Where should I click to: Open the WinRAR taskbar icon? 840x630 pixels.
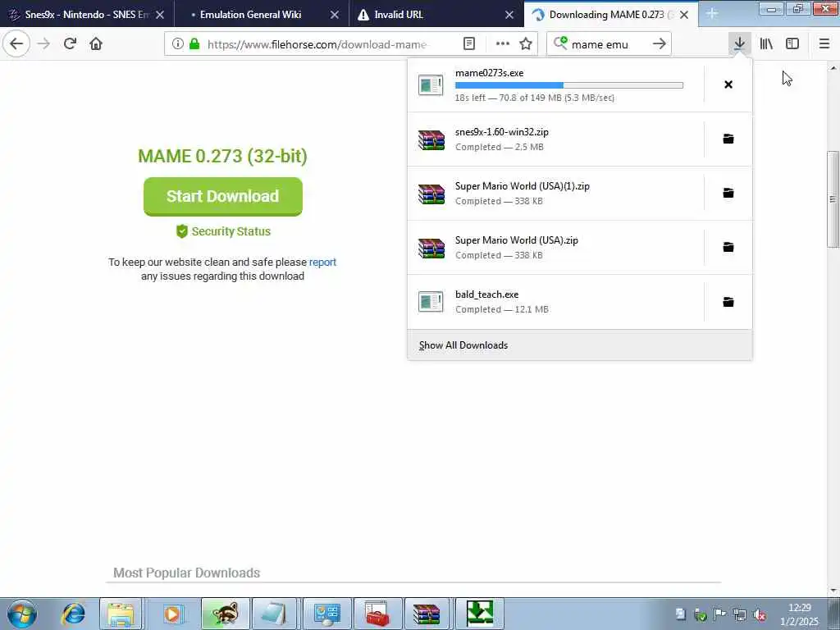[x=427, y=614]
